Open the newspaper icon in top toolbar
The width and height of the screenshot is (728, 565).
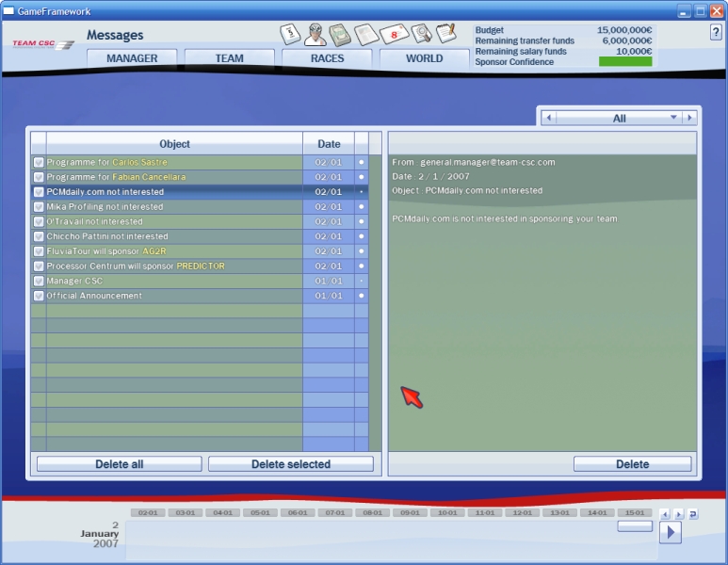pyautogui.click(x=367, y=35)
